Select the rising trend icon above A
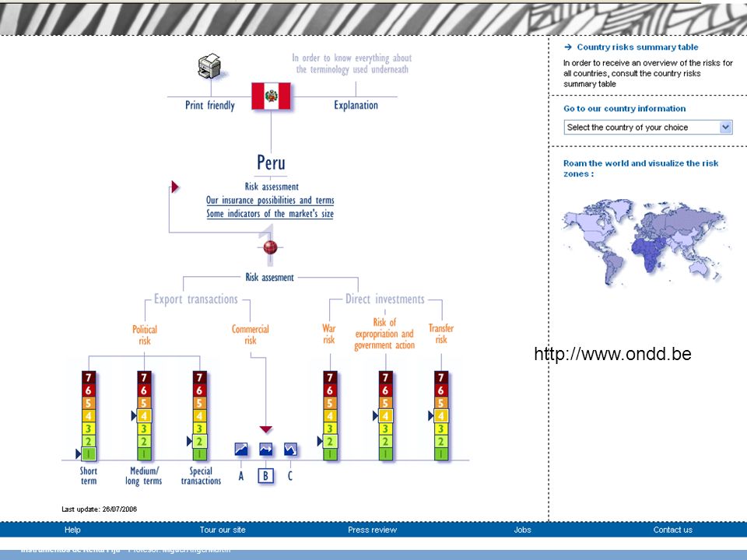 pos(241,449)
